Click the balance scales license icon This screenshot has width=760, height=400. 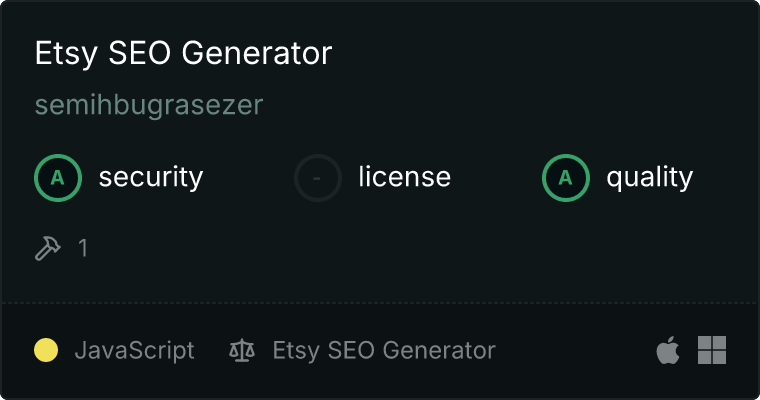242,351
